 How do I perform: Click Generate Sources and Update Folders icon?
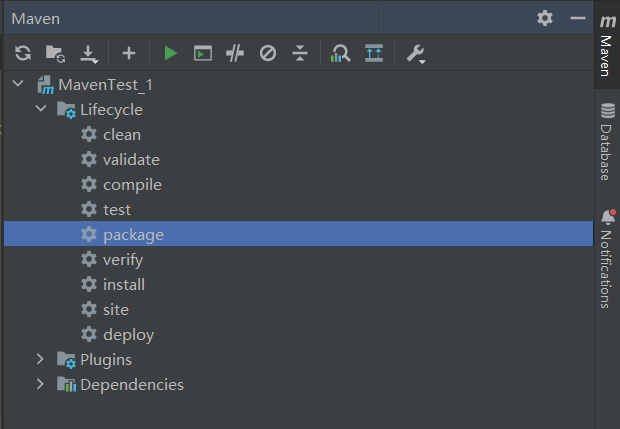(55, 53)
